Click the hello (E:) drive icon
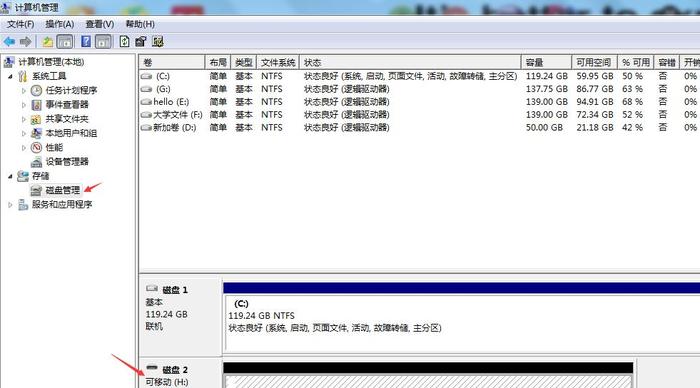 point(146,102)
